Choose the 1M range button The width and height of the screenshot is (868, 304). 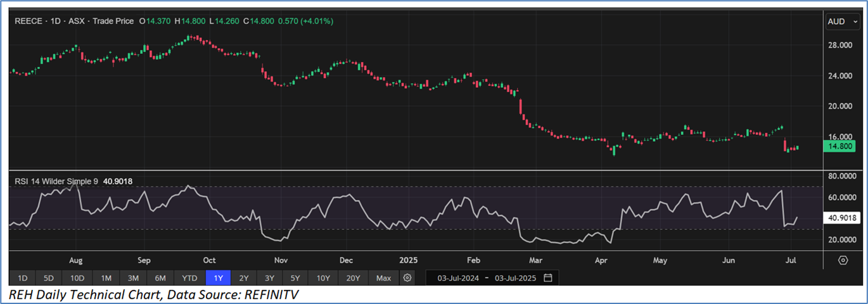coord(106,278)
